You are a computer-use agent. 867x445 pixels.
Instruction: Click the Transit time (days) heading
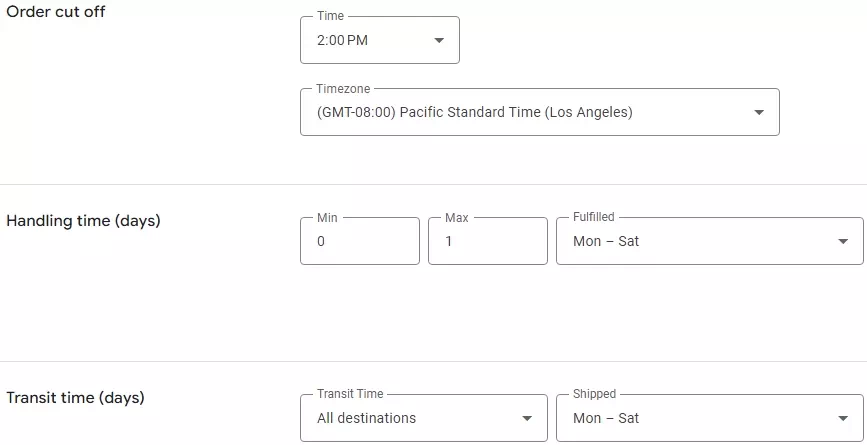pos(76,398)
